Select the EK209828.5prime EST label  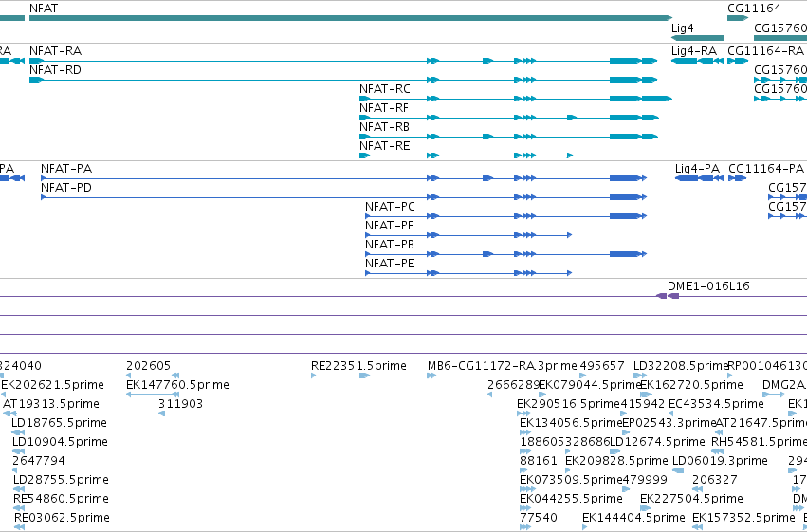click(x=616, y=461)
